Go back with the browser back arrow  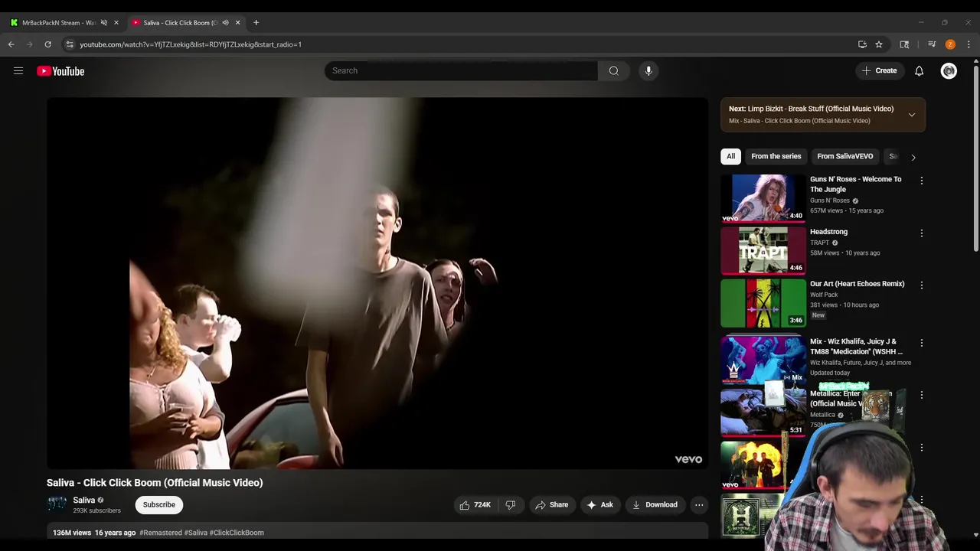[11, 44]
